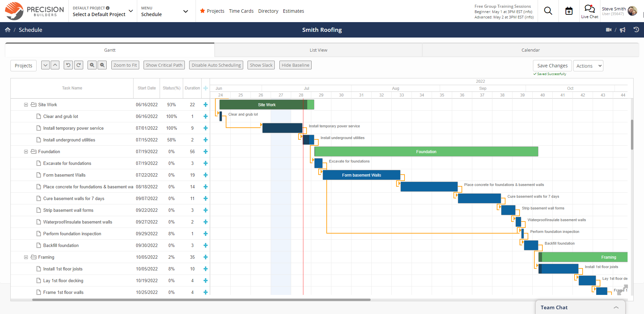Switch to the List View tab
The height and width of the screenshot is (314, 644).
318,50
